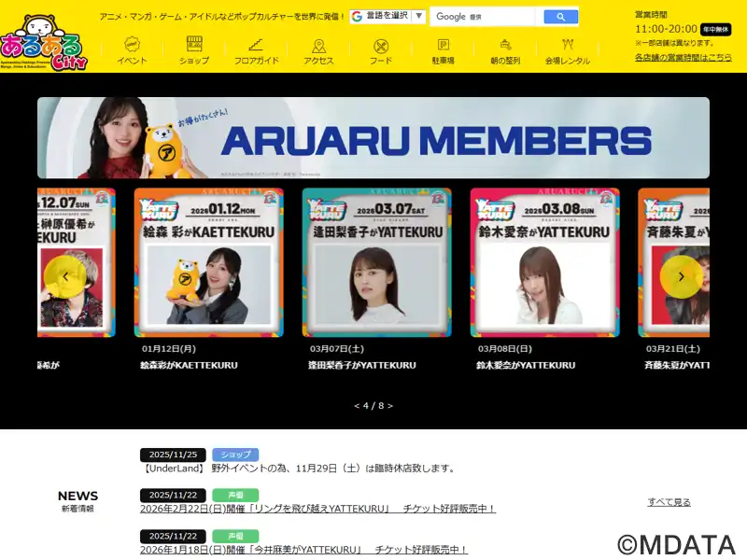Focus the Google custom search field
The height and width of the screenshot is (560, 747).
coord(483,17)
